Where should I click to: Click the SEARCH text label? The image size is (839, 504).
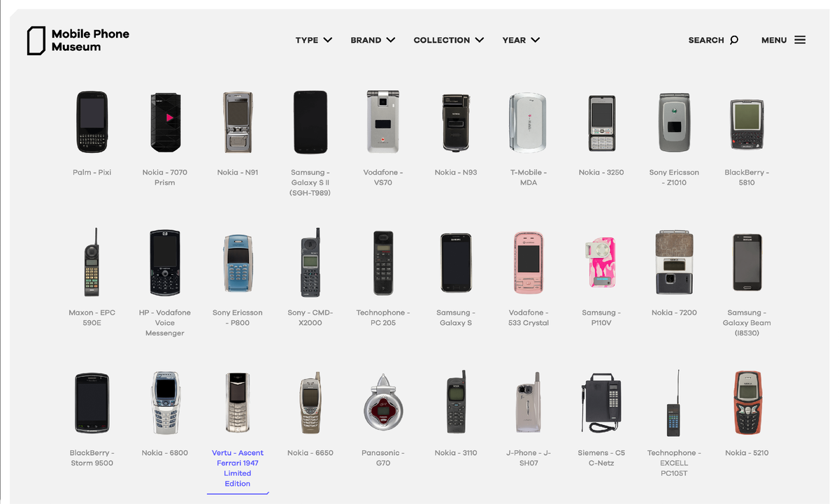706,40
